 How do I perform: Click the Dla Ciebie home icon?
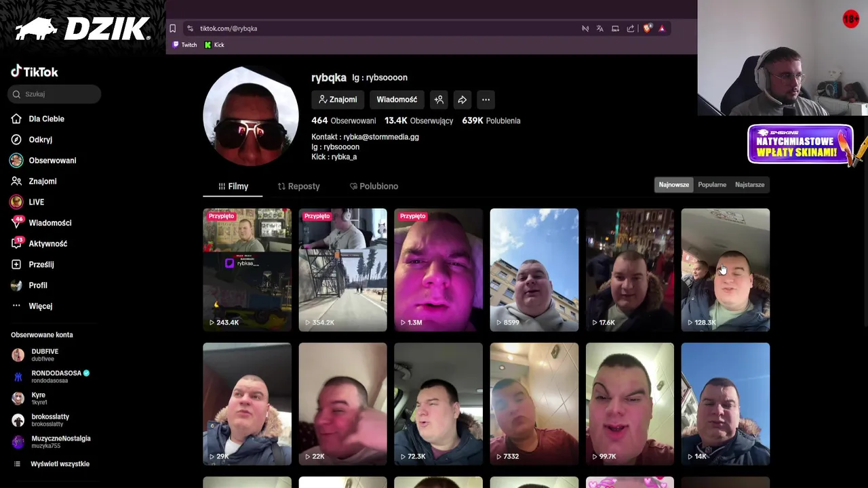tap(16, 119)
